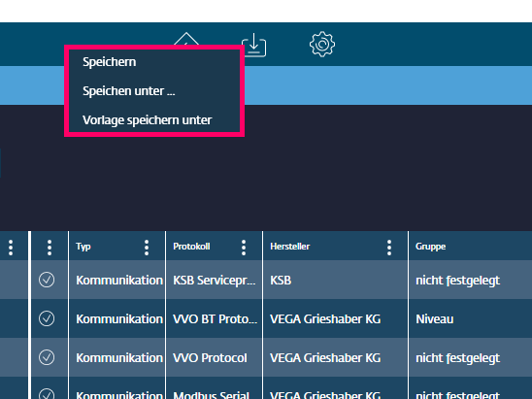The height and width of the screenshot is (399, 532).
Task: Open settings via the gear icon
Action: [x=322, y=44]
